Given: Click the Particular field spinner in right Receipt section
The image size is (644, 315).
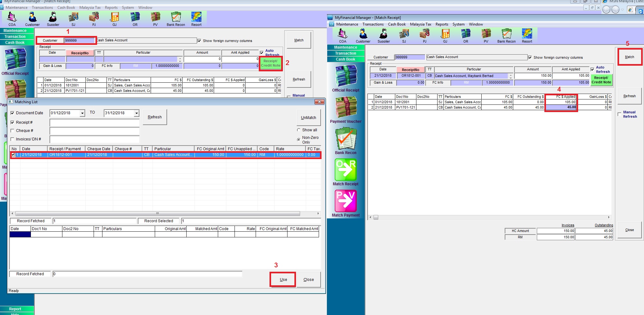Looking at the screenshot, I should click(511, 76).
